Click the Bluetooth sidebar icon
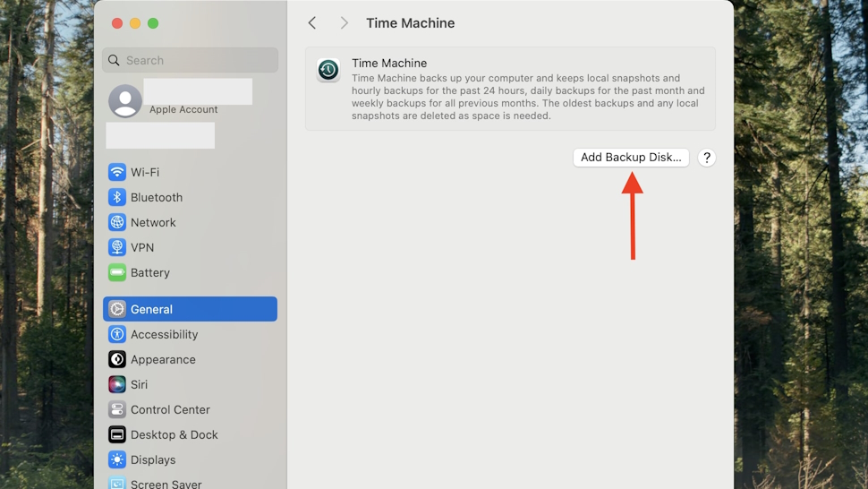868x489 pixels. coord(117,197)
